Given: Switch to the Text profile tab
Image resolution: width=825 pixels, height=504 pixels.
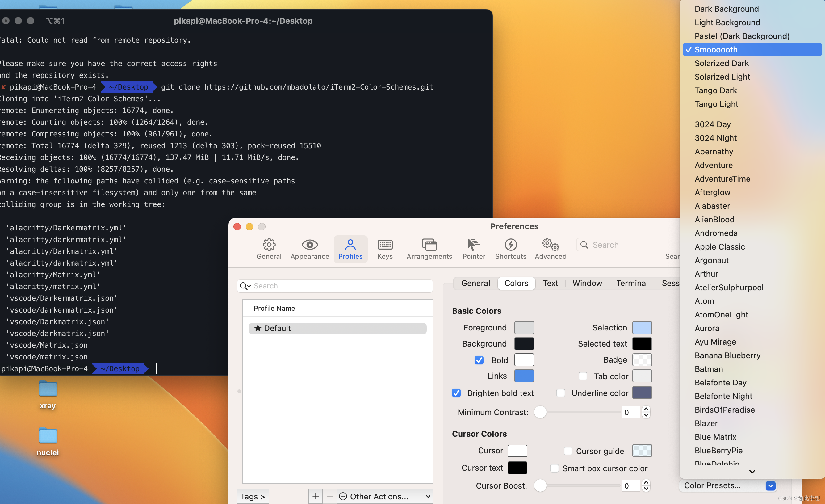Looking at the screenshot, I should pos(550,283).
